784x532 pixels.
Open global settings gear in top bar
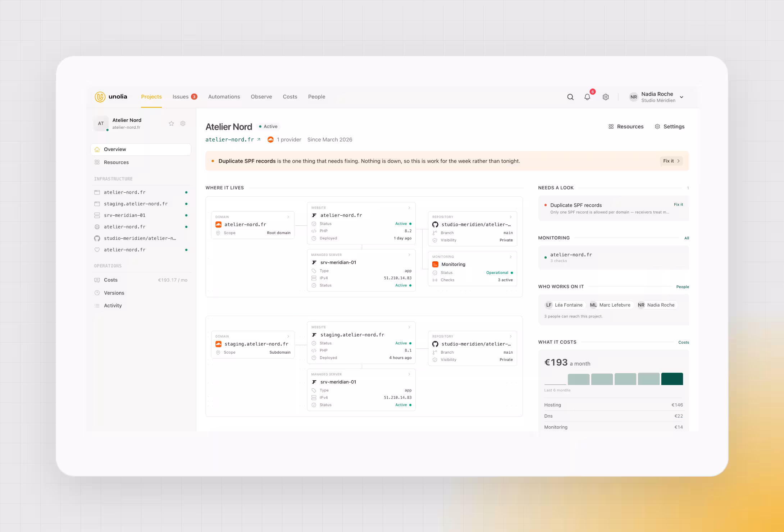[606, 97]
